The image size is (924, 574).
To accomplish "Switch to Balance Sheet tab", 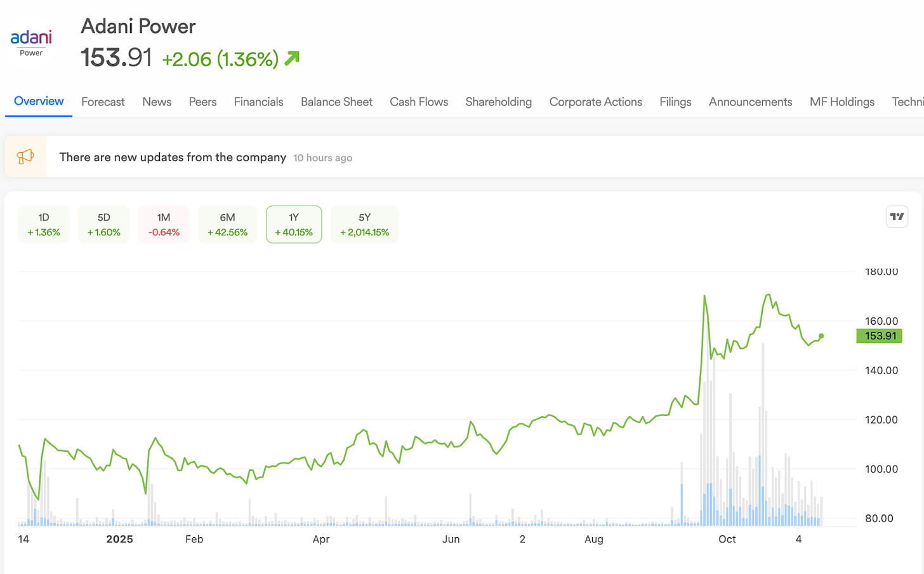I will click(x=336, y=102).
